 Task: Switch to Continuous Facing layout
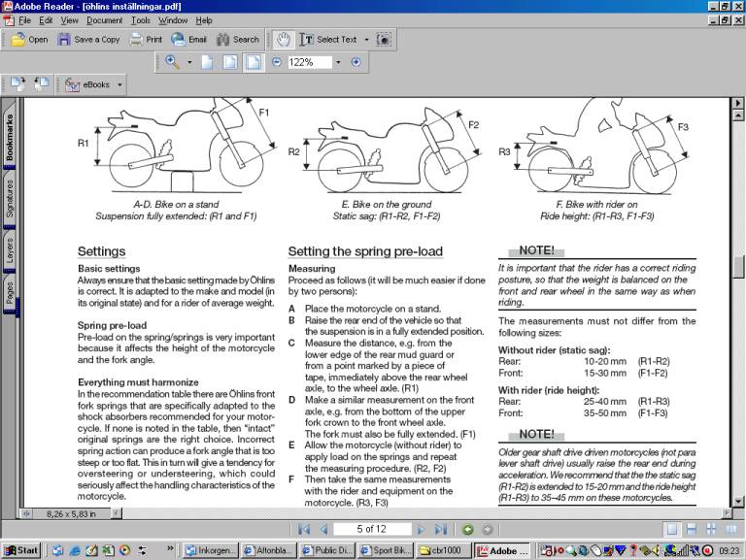(x=711, y=529)
